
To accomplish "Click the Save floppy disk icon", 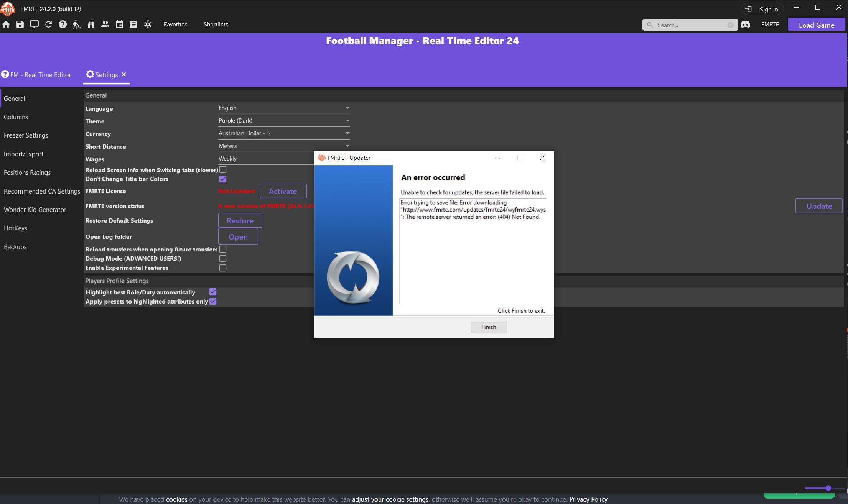I will pyautogui.click(x=20, y=25).
